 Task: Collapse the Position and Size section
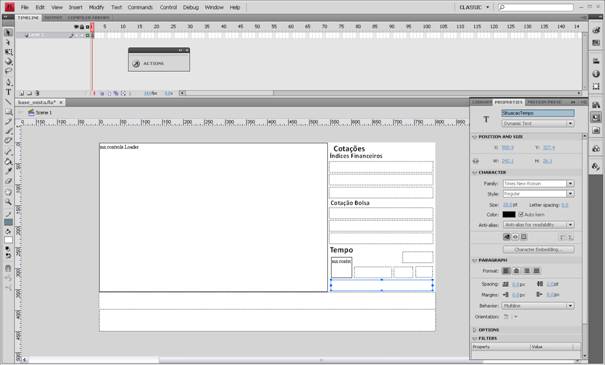click(475, 137)
